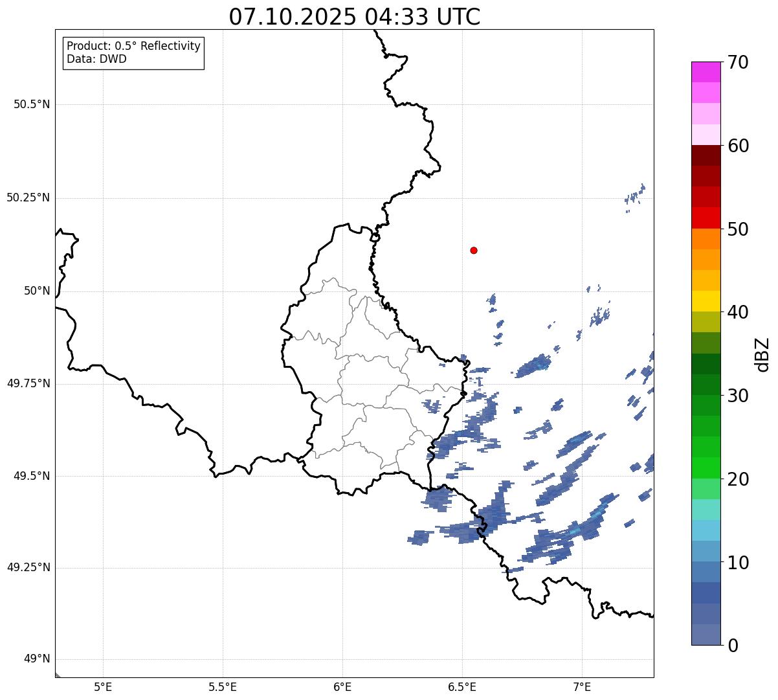Click the 7°E longitude label
This screenshot has width=778, height=700.
click(582, 687)
